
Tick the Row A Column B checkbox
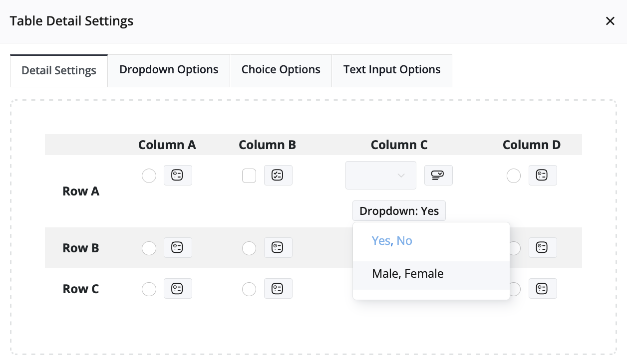pyautogui.click(x=249, y=176)
